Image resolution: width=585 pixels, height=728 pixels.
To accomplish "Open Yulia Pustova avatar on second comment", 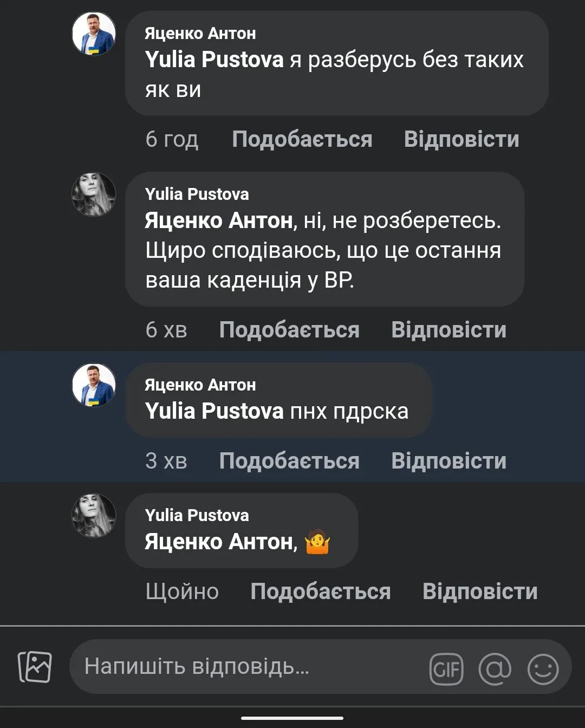I will tap(94, 194).
